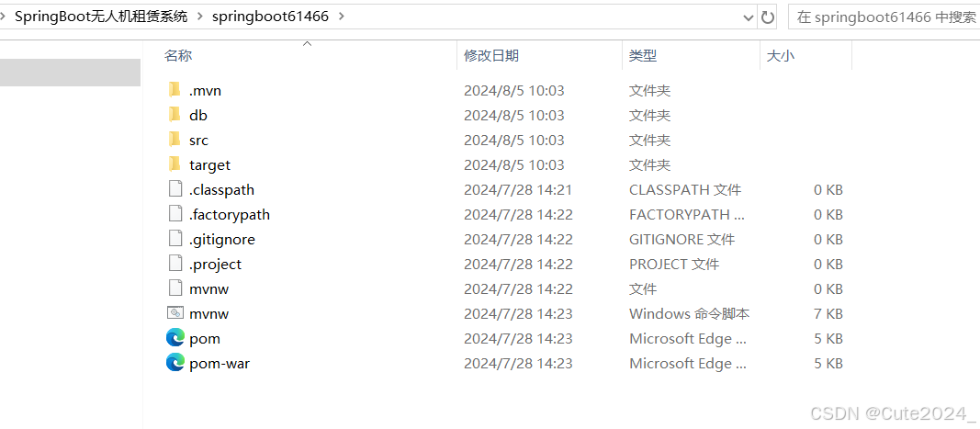Viewport: 980px width, 429px height.
Task: Click the .factorypath file icon
Action: 175,214
